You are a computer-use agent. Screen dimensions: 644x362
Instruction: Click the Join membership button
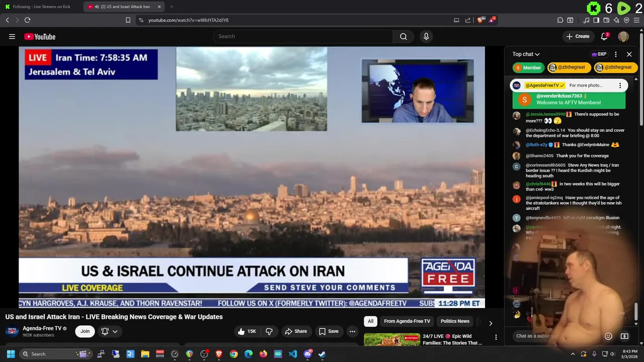tap(85, 331)
